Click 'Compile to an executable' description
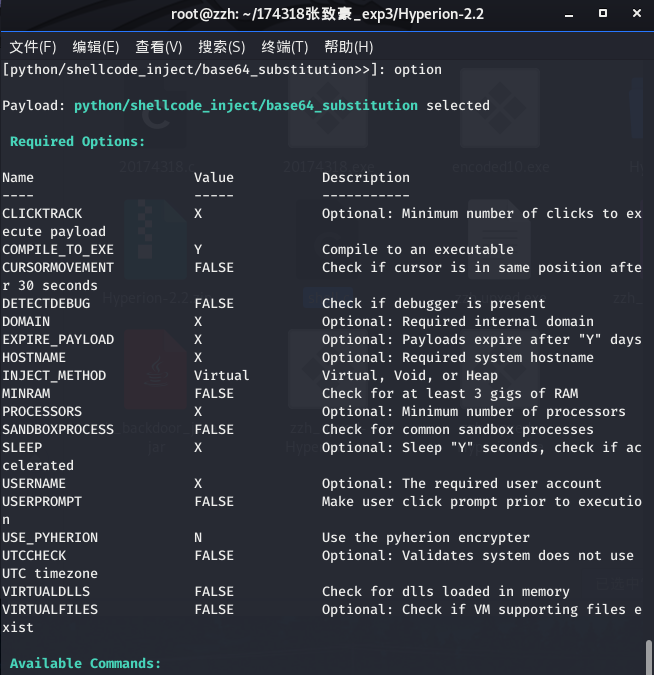 [x=418, y=250]
